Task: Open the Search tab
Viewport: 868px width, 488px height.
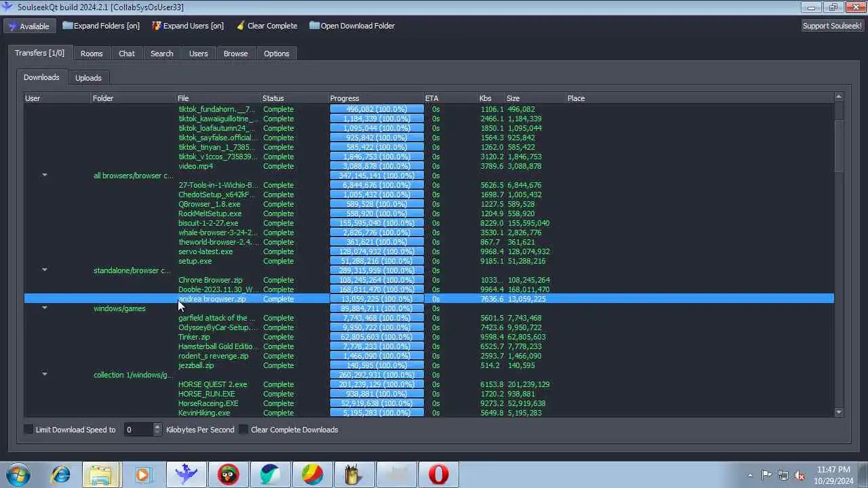Action: 161,54
